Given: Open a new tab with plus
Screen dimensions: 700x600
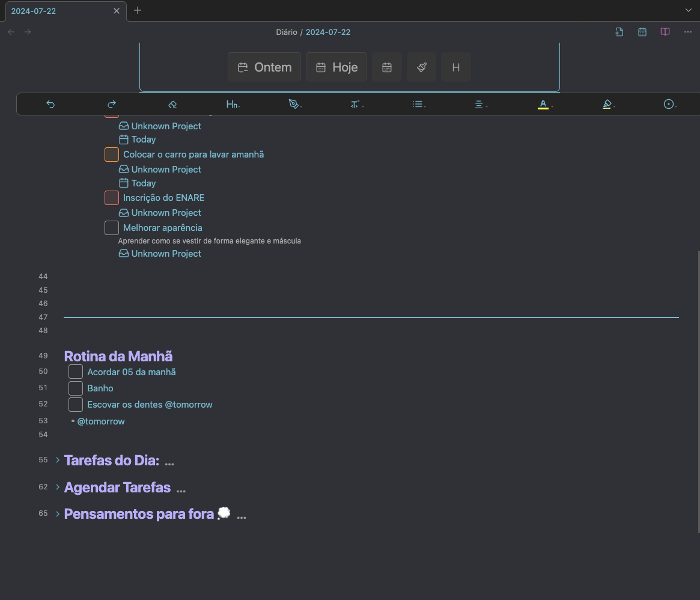Looking at the screenshot, I should [138, 10].
